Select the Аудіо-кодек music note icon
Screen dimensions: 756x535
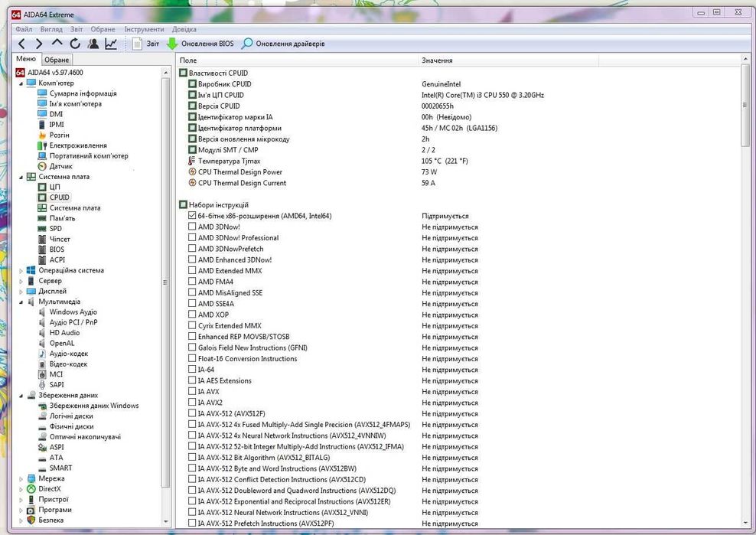coord(42,354)
